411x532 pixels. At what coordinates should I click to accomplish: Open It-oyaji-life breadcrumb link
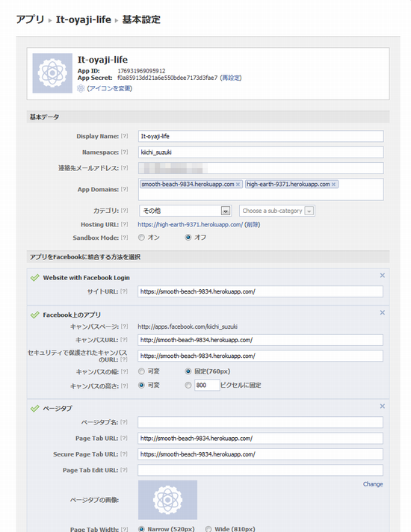click(84, 19)
